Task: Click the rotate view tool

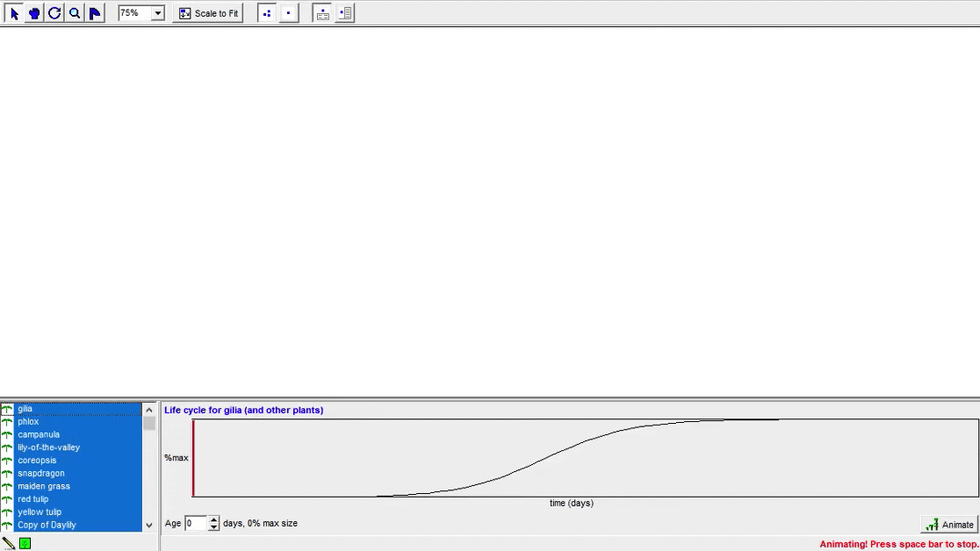Action: click(x=53, y=12)
